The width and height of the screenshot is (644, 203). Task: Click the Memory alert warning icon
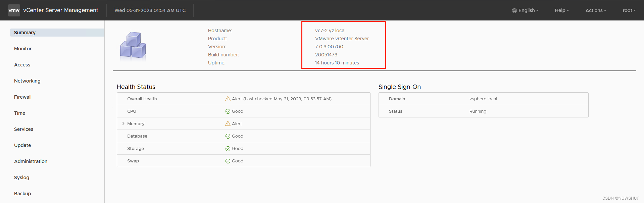pyautogui.click(x=228, y=123)
